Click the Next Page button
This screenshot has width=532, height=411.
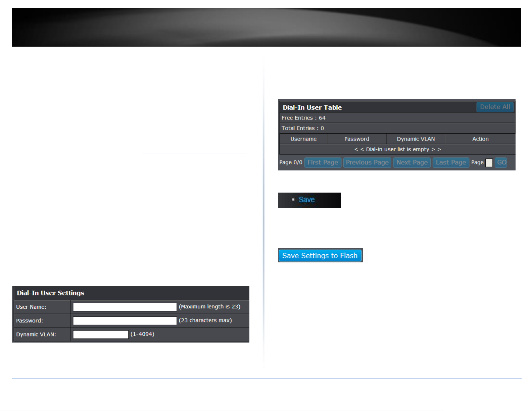click(x=412, y=163)
